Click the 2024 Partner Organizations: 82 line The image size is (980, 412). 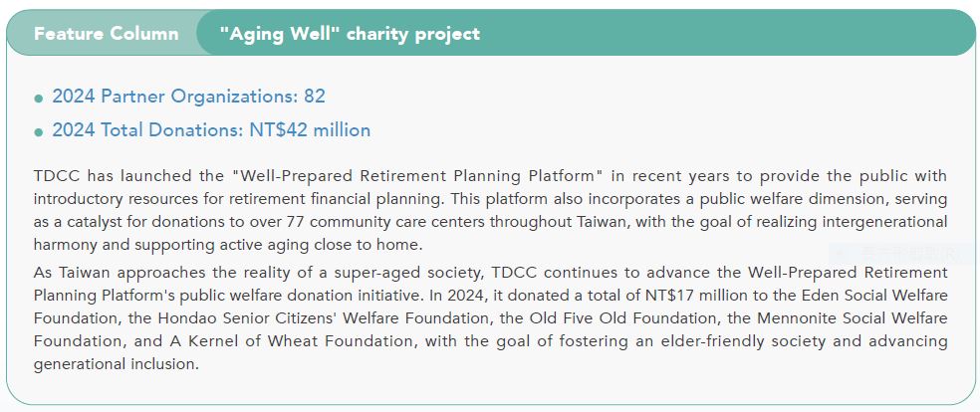[189, 97]
